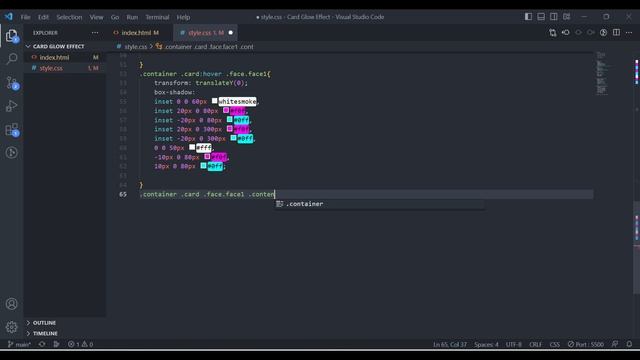The height and width of the screenshot is (360, 640).
Task: Open the Search view in activity bar
Action: point(11,59)
